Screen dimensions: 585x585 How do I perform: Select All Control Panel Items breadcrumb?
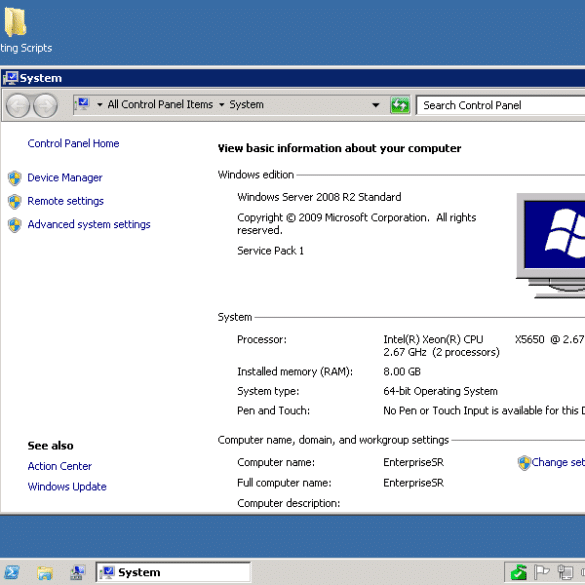[x=160, y=104]
